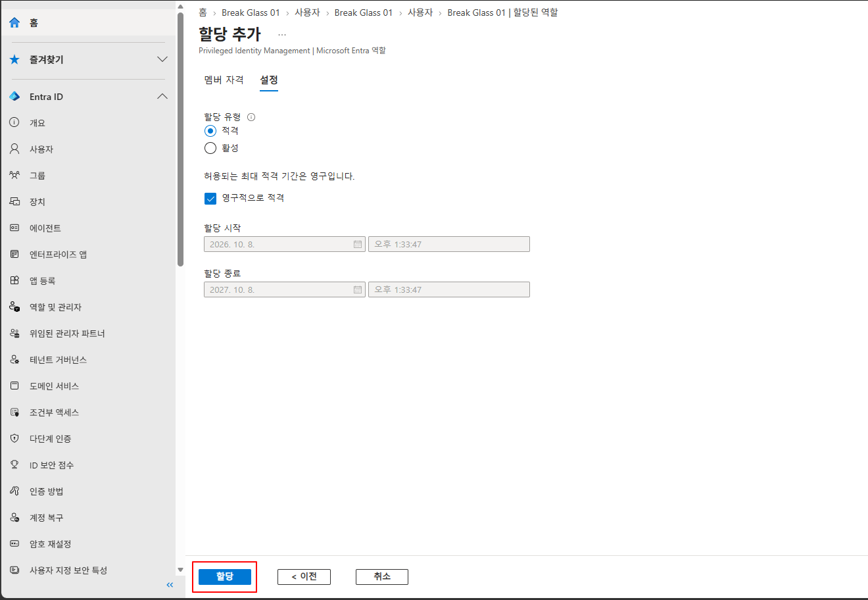Open 인증 방법 icon
868x600 pixels.
coord(14,491)
